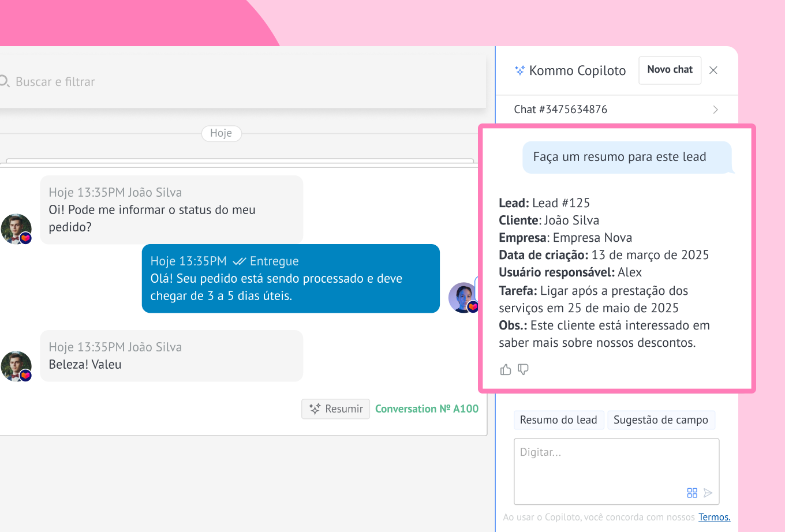Click the thumbs down feedback icon
This screenshot has width=785, height=532.
[x=524, y=369]
